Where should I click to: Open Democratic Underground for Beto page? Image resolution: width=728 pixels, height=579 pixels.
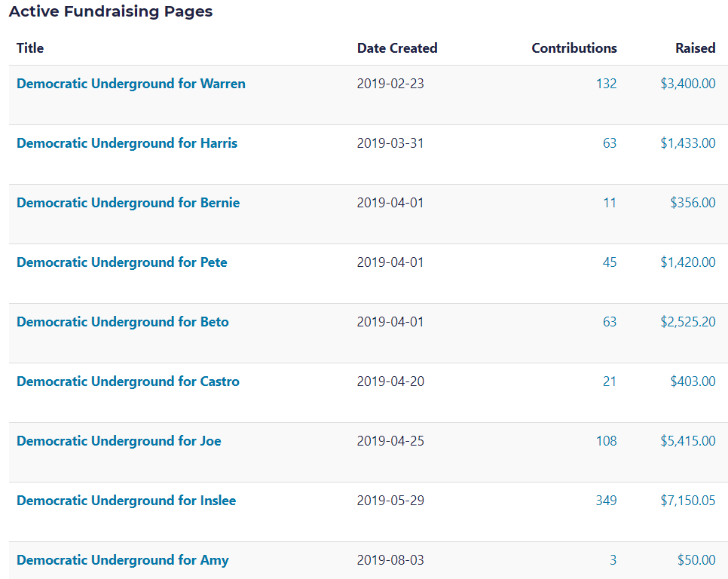(x=122, y=322)
